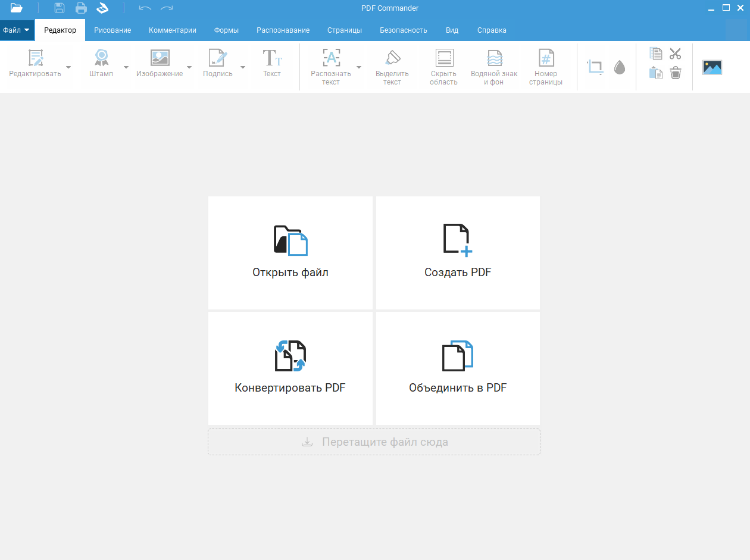Expand the Распознать текст dropdown arrow

click(x=359, y=67)
